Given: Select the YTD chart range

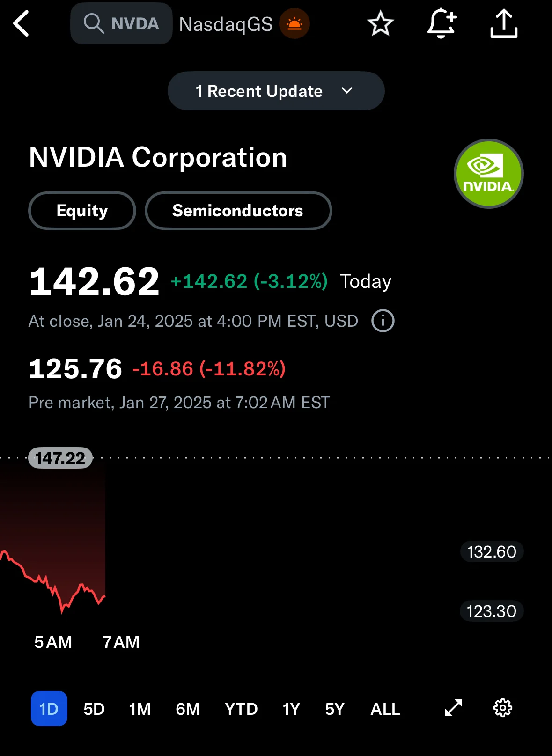Looking at the screenshot, I should [241, 709].
